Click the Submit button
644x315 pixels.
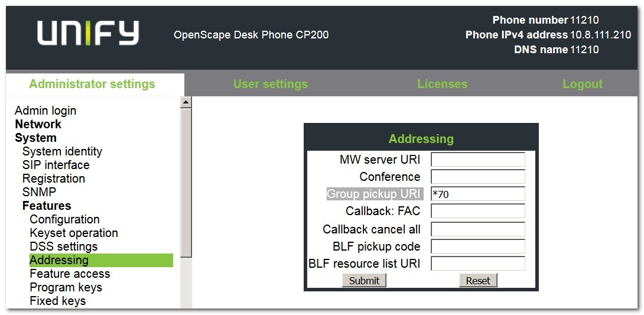click(x=364, y=281)
